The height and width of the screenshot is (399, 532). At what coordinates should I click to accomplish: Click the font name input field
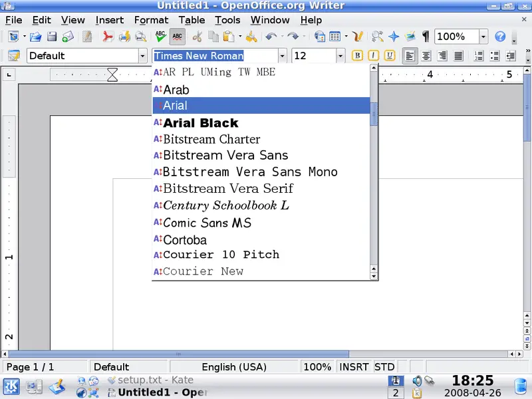[x=215, y=56]
